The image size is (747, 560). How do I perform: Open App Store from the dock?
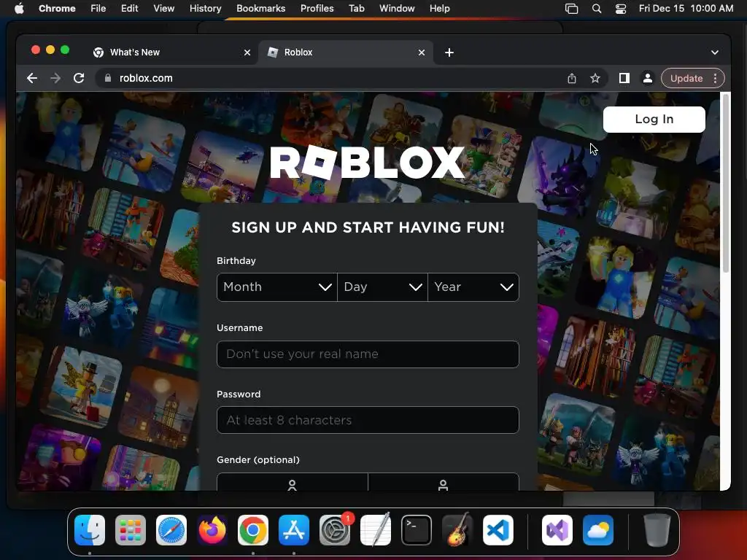click(x=294, y=530)
